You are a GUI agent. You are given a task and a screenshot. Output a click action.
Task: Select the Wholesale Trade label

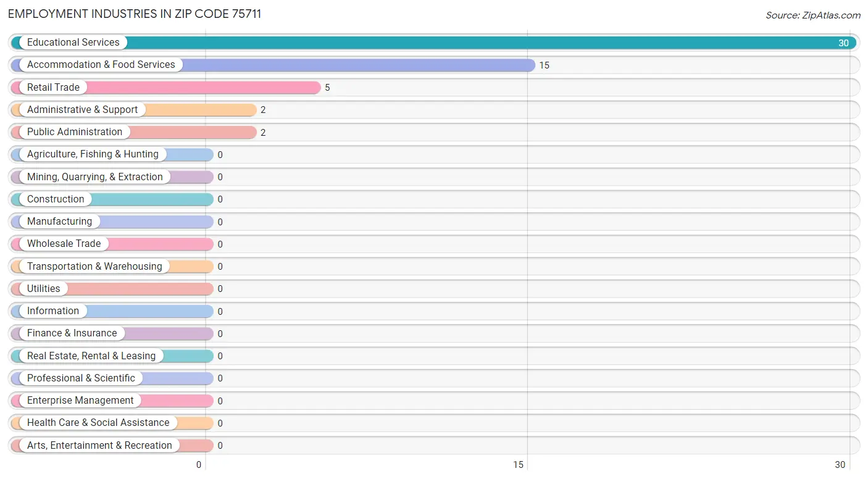[64, 244]
